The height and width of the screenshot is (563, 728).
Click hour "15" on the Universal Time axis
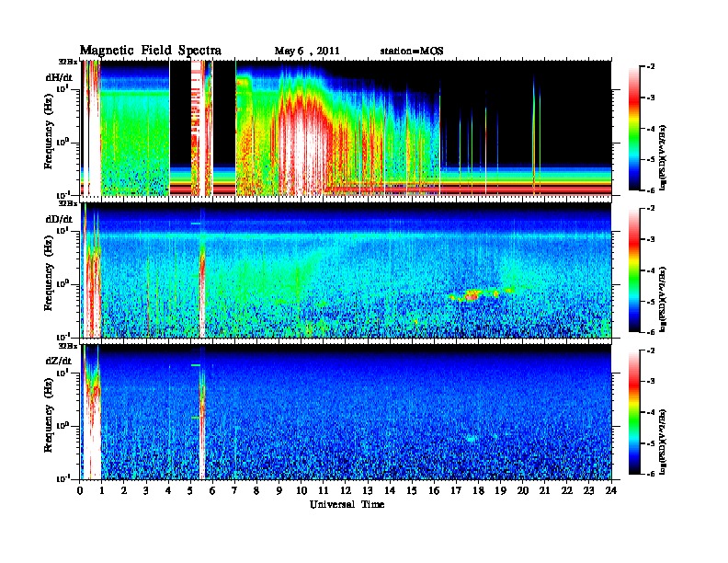(x=412, y=491)
